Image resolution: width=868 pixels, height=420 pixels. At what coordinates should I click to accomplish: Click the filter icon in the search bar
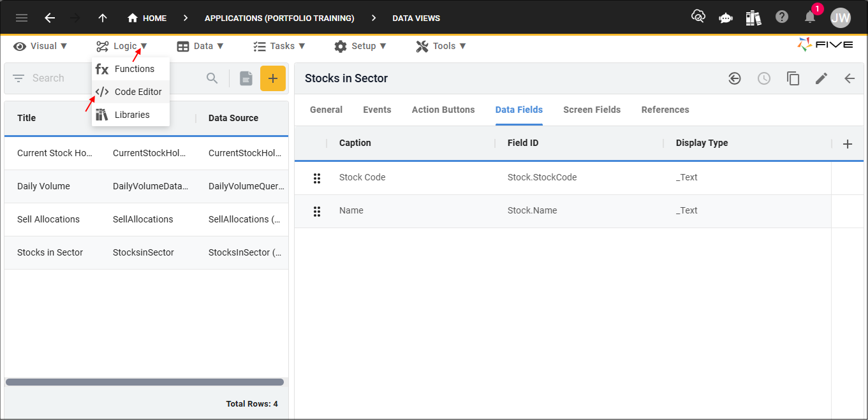tap(18, 78)
